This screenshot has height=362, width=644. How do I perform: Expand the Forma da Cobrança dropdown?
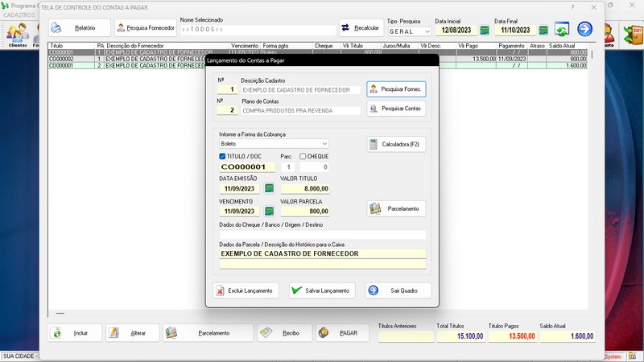click(x=324, y=143)
